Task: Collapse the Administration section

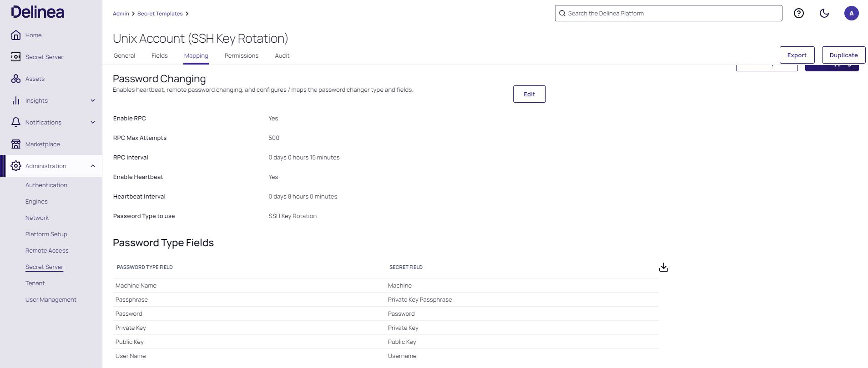Action: (x=93, y=166)
